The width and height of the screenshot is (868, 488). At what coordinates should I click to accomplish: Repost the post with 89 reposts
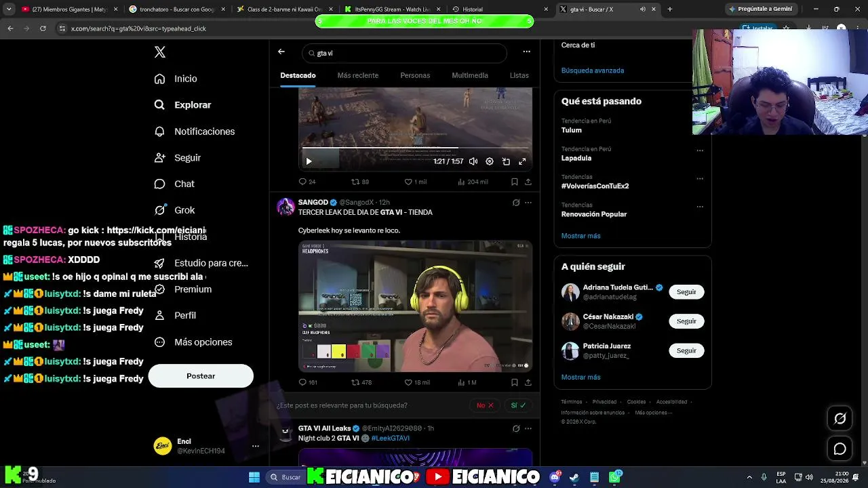pyautogui.click(x=359, y=182)
